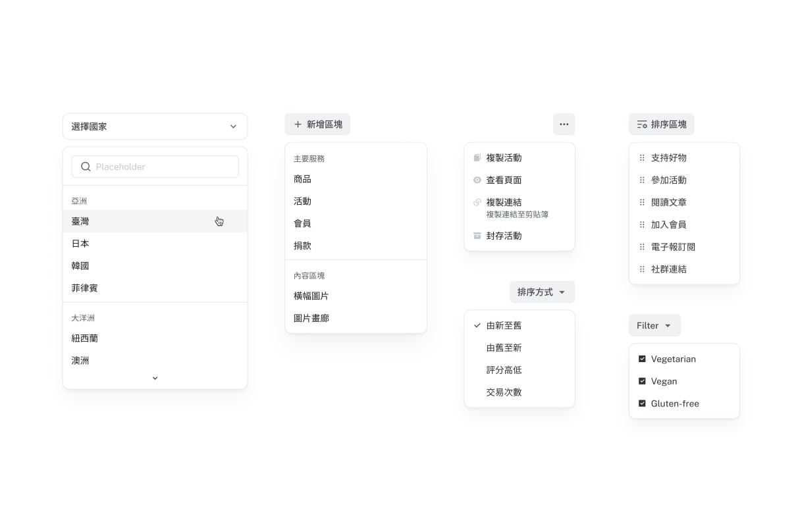Click the drag handle beside 社群連結
This screenshot has width=802, height=532.
[x=642, y=269]
